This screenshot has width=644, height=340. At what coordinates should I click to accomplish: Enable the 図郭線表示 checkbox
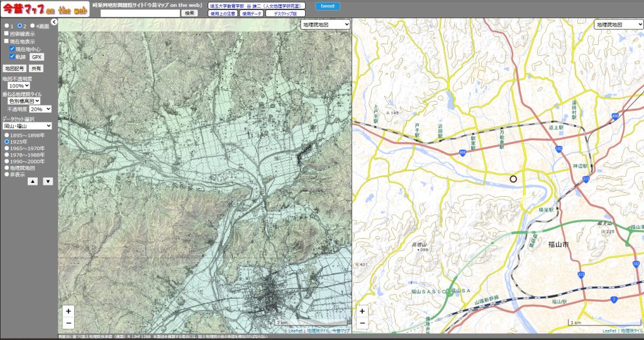pyautogui.click(x=6, y=34)
